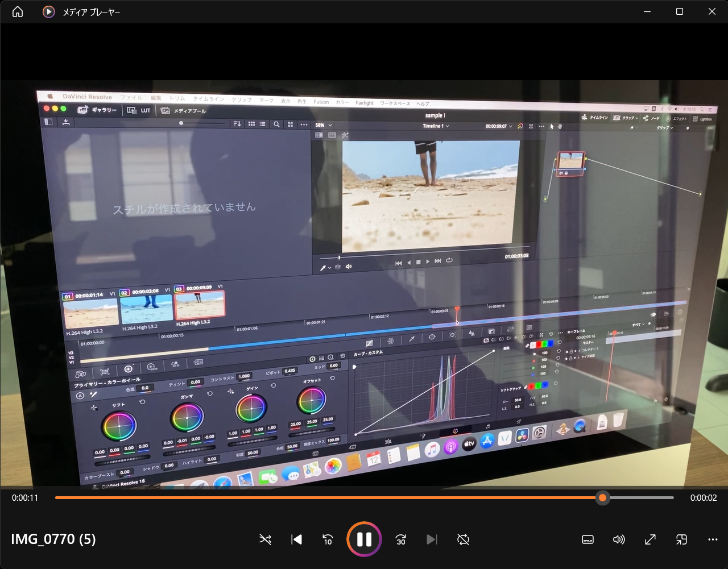This screenshot has width=728, height=569.
Task: Skip back 10 seconds
Action: tap(328, 539)
